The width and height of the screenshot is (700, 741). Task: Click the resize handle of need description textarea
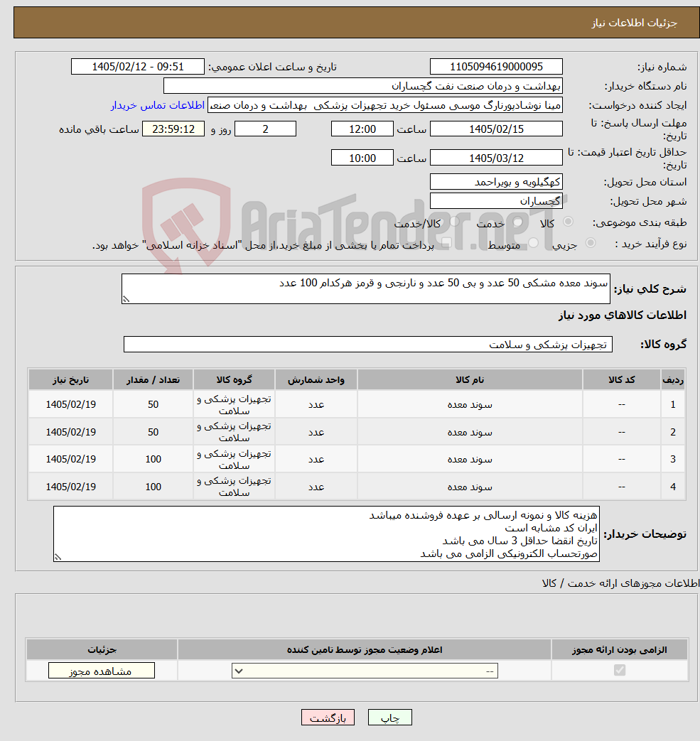pos(126,299)
